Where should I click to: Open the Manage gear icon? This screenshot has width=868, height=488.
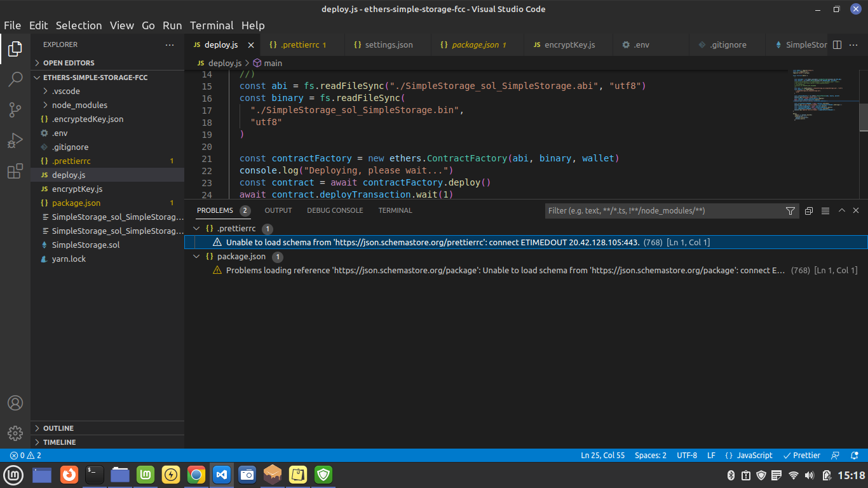tap(15, 433)
